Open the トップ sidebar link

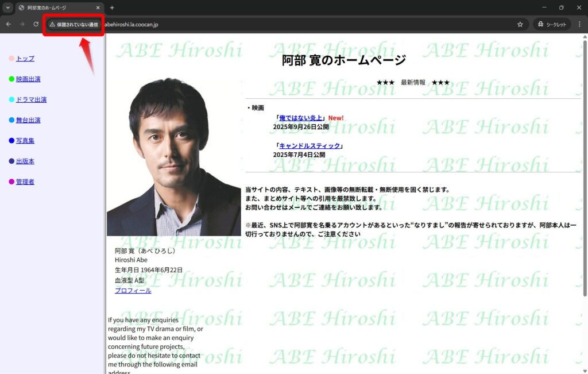tap(25, 59)
